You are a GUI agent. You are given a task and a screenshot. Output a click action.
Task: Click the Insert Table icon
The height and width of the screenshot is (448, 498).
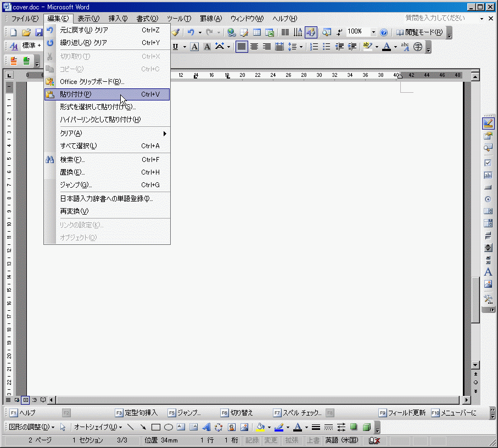pyautogui.click(x=257, y=32)
